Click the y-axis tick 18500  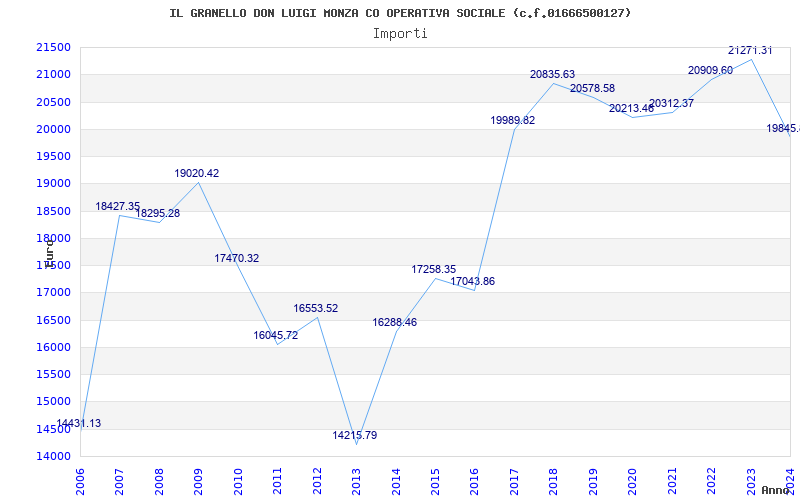tap(53, 212)
